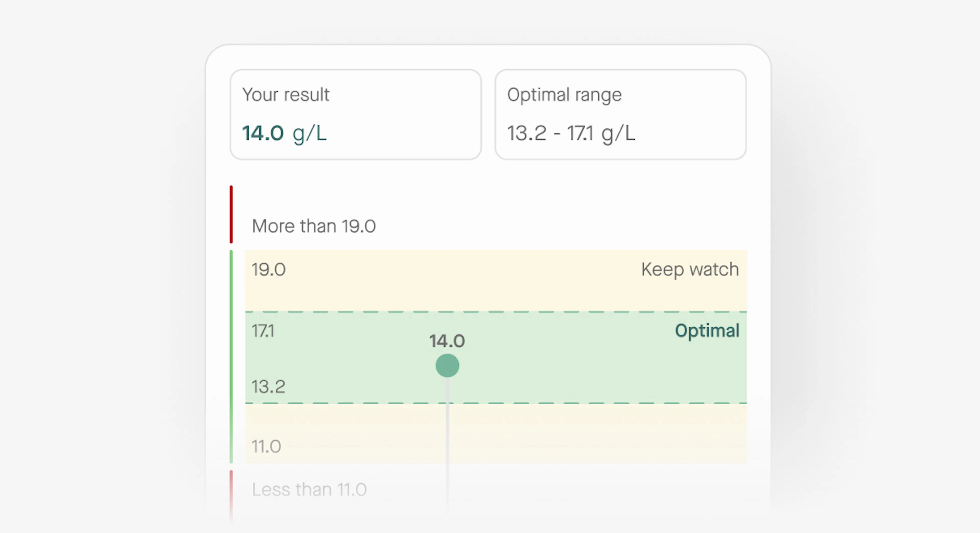The width and height of the screenshot is (980, 533).
Task: Select the "Keep watch" zone label
Action: click(690, 269)
